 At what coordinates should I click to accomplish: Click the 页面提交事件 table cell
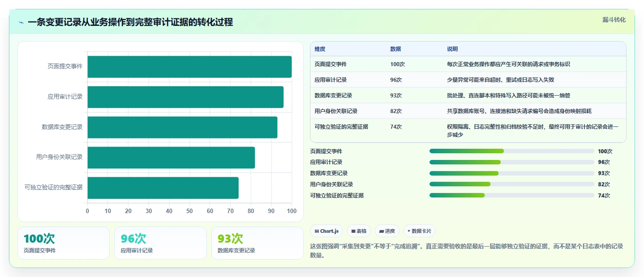330,64
